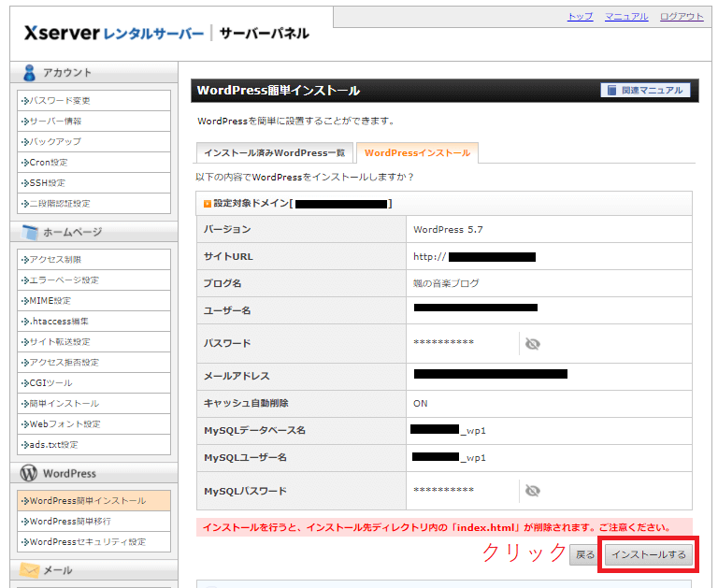Click the メール envelope icon
718x588 pixels.
coord(29,570)
